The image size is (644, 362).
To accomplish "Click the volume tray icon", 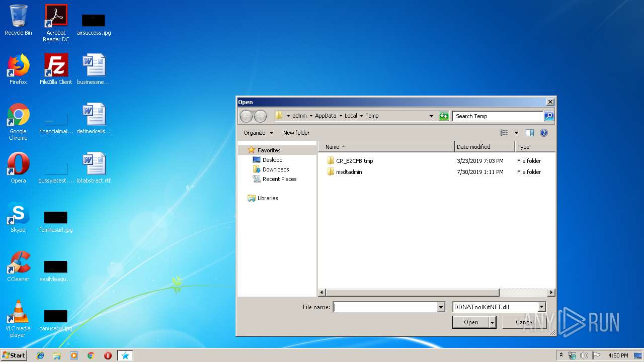I will tap(584, 355).
